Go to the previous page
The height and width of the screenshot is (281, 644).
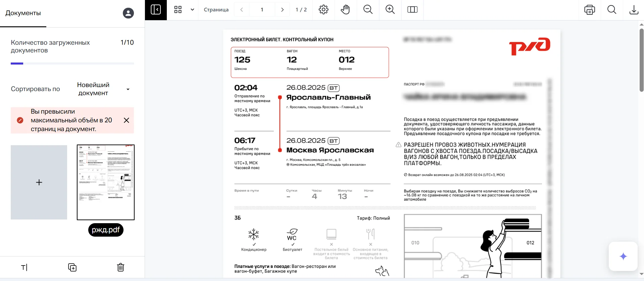242,10
